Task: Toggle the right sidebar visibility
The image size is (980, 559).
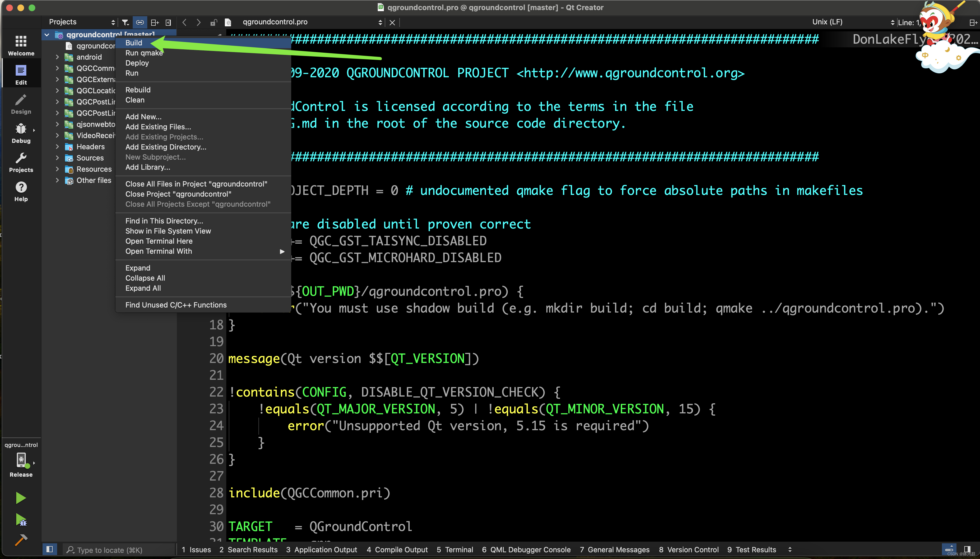Action: pos(967,549)
